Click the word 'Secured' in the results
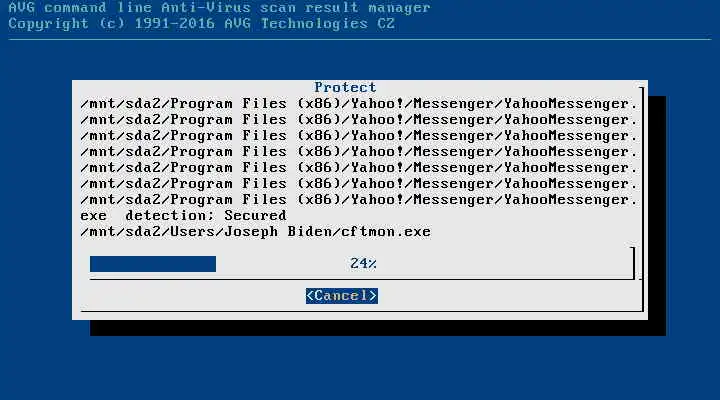 click(255, 216)
